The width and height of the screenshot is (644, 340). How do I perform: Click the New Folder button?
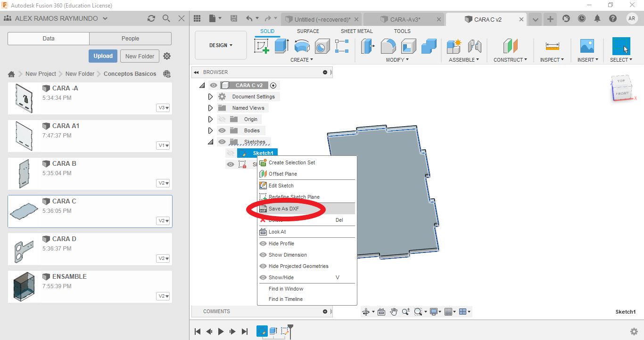tap(140, 56)
